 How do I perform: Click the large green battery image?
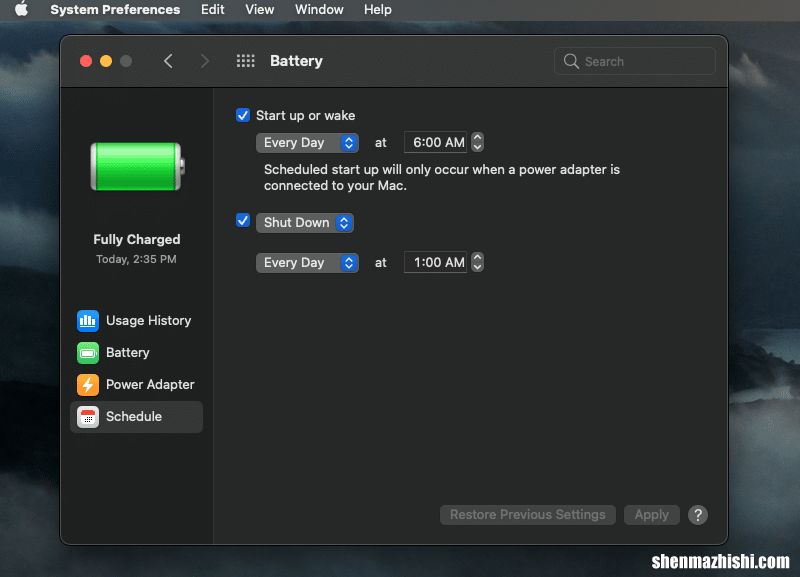137,167
